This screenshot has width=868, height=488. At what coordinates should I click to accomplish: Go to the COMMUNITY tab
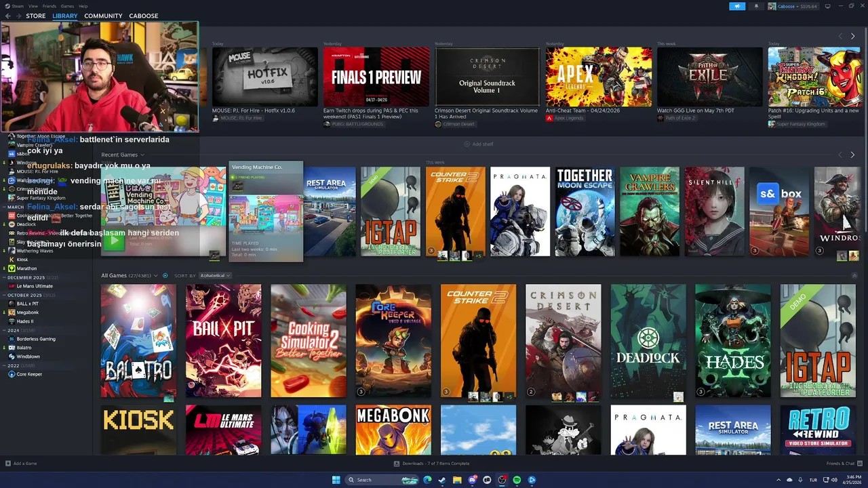(x=103, y=16)
